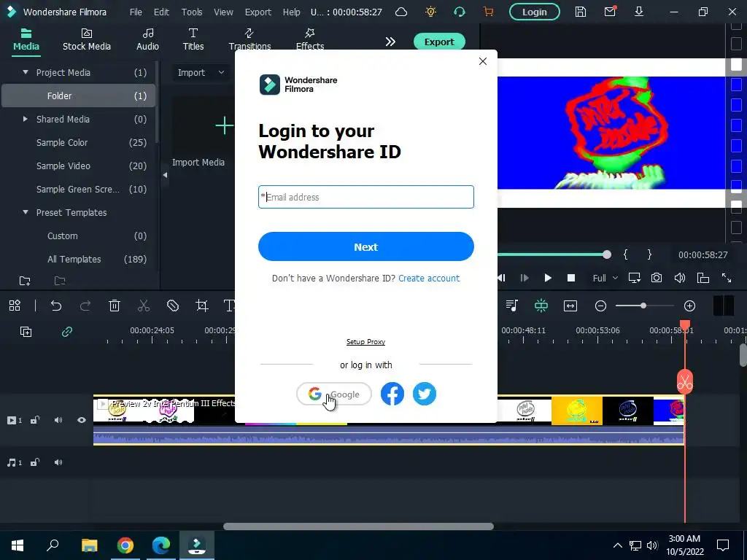Click the Email address input field
The image size is (747, 560).
tap(366, 197)
